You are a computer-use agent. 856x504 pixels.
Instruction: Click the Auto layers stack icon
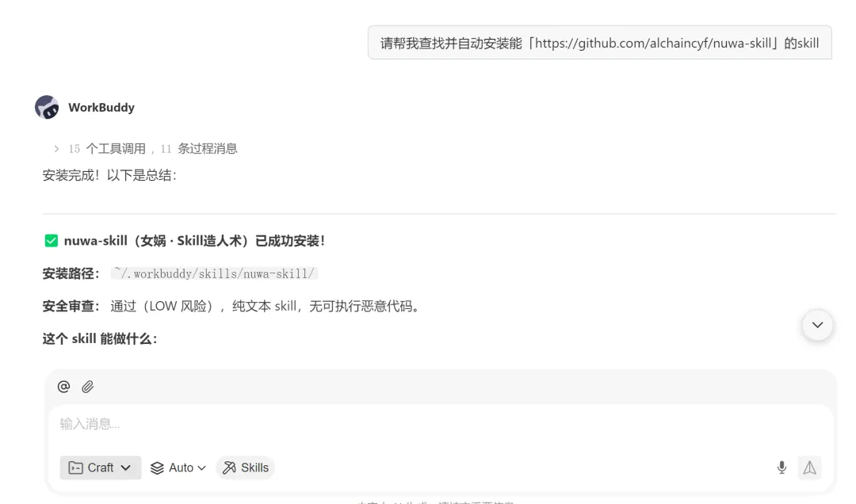[157, 468]
